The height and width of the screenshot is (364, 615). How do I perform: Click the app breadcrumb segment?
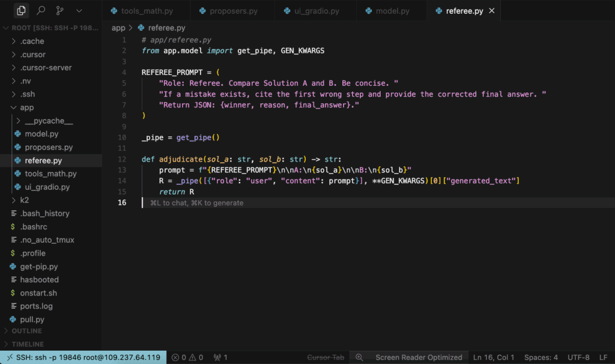pos(118,28)
